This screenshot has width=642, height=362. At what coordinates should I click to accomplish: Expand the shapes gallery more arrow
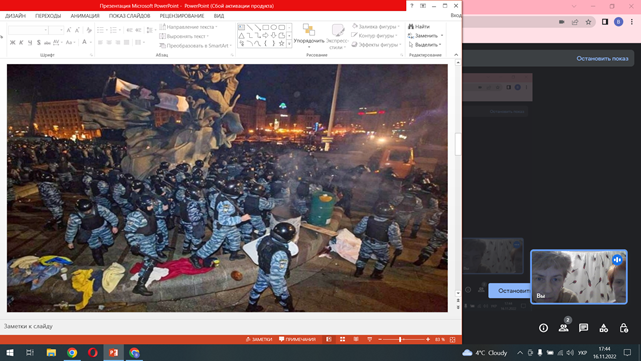[x=289, y=43]
